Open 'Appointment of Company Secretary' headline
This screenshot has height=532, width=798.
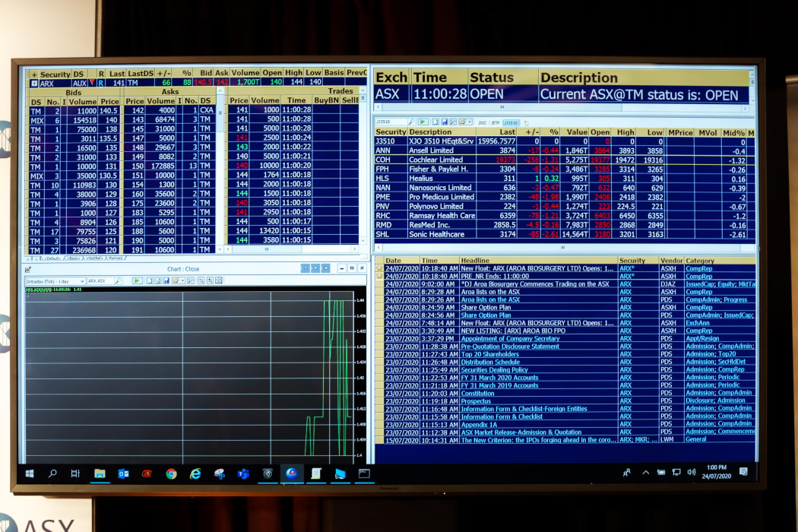pos(510,338)
